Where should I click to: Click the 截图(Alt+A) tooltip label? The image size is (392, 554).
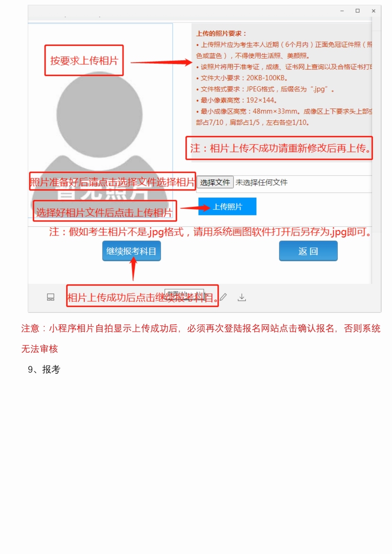coord(185,294)
